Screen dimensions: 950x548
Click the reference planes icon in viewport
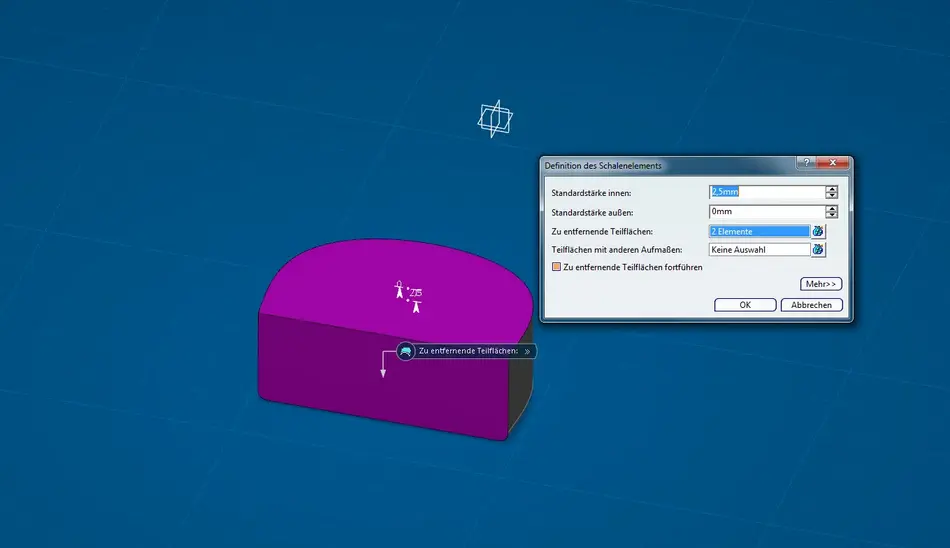pyautogui.click(x=495, y=119)
